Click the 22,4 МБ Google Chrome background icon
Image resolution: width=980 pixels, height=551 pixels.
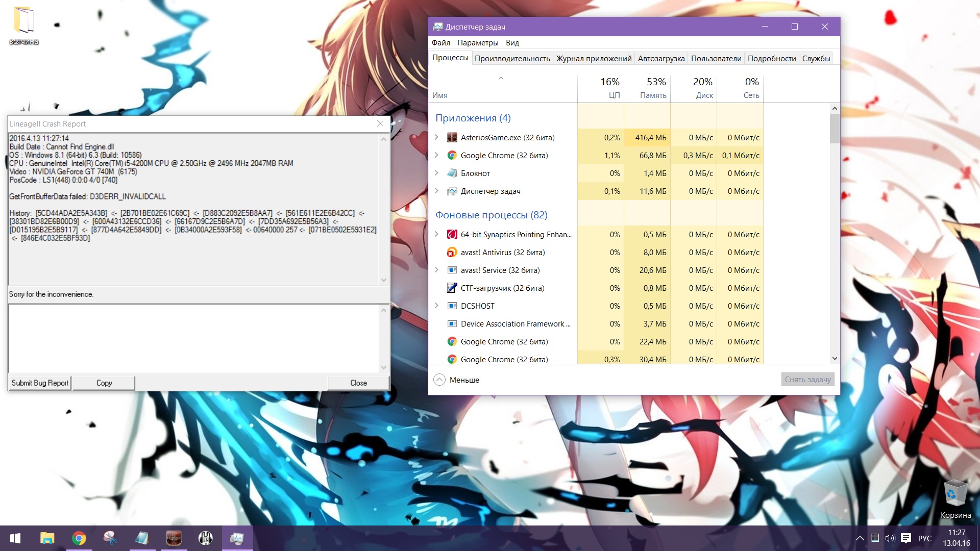(x=452, y=342)
